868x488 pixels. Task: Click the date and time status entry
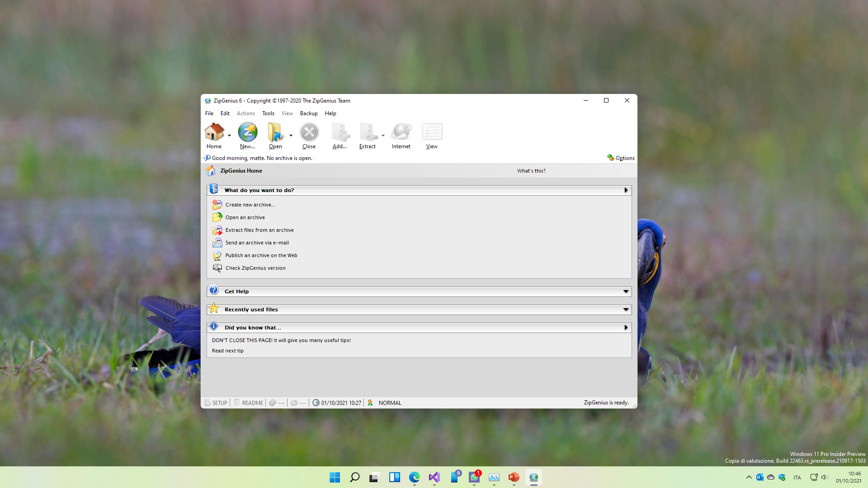coord(337,403)
